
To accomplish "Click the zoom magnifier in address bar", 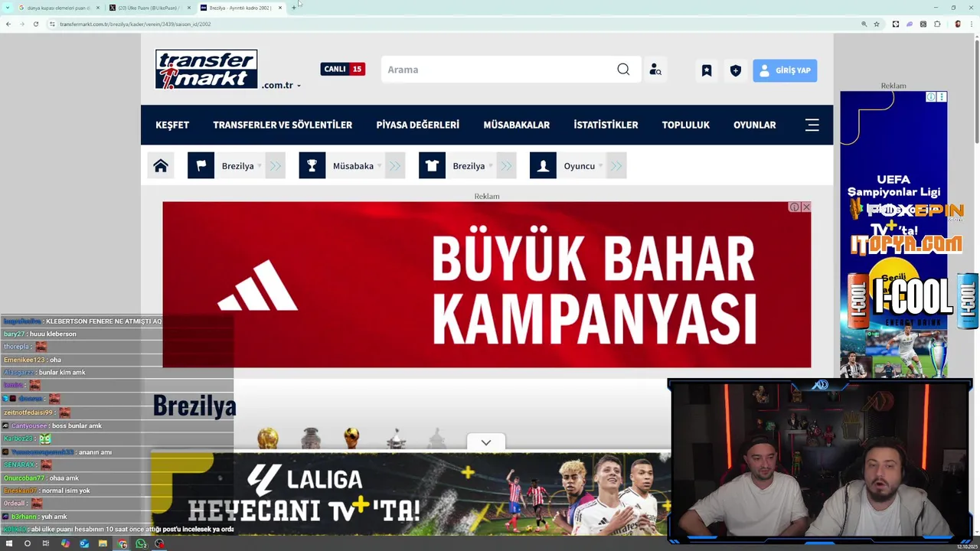I will [864, 24].
